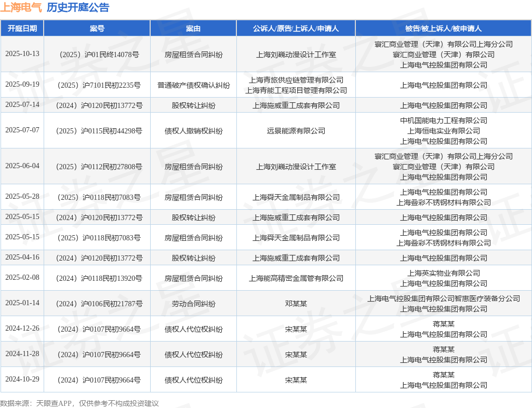Viewport: 532px width, 408px height.
Task: Click the date cell 2025-04-16
Action: coord(22,257)
